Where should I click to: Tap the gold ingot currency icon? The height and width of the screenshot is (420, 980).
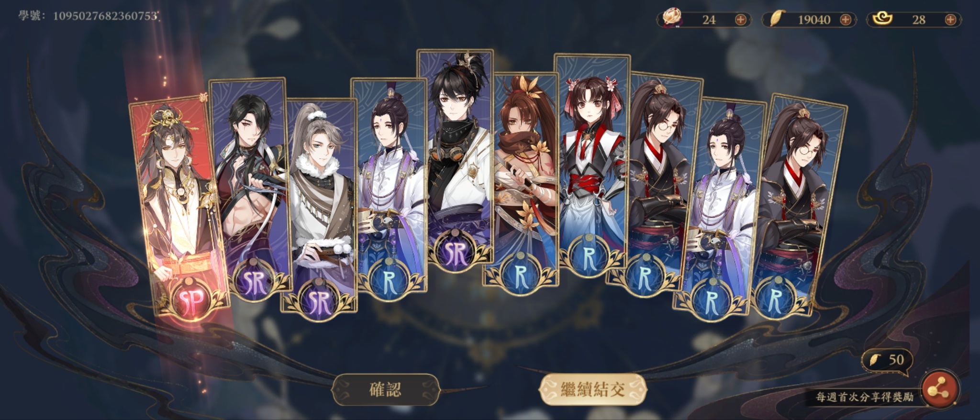pos(881,19)
